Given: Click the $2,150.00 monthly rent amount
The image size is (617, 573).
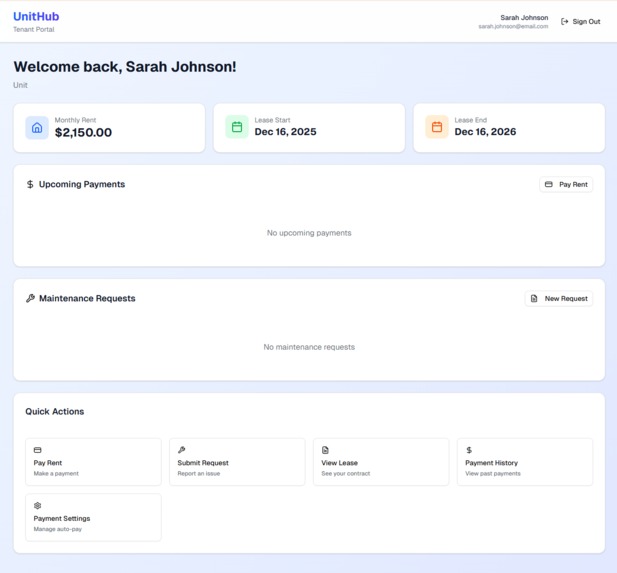Looking at the screenshot, I should (83, 132).
